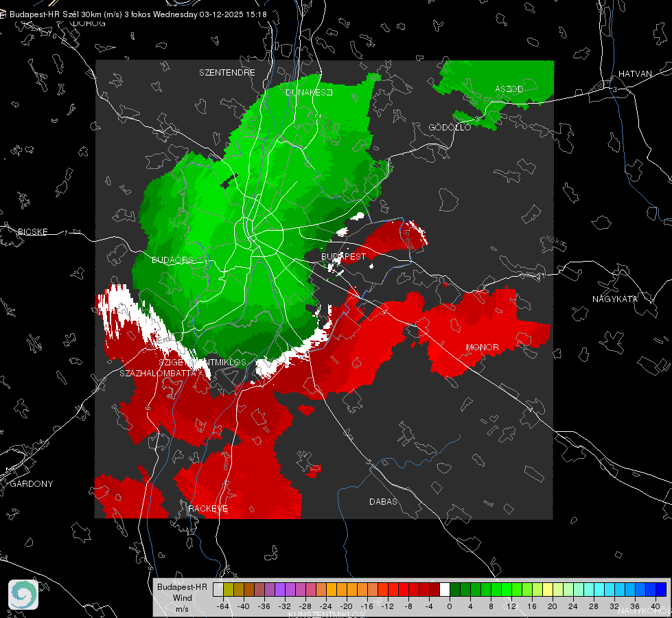Click the 36 legend value
The image size is (672, 618).
pyautogui.click(x=635, y=606)
